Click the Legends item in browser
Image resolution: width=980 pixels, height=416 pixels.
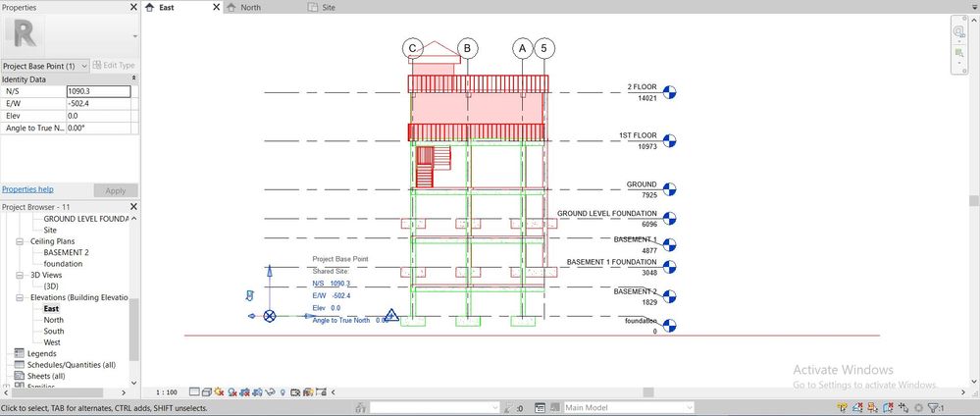point(41,354)
